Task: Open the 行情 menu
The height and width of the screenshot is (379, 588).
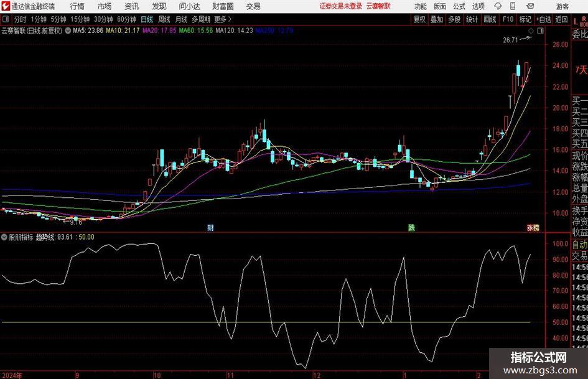Action: click(77, 6)
